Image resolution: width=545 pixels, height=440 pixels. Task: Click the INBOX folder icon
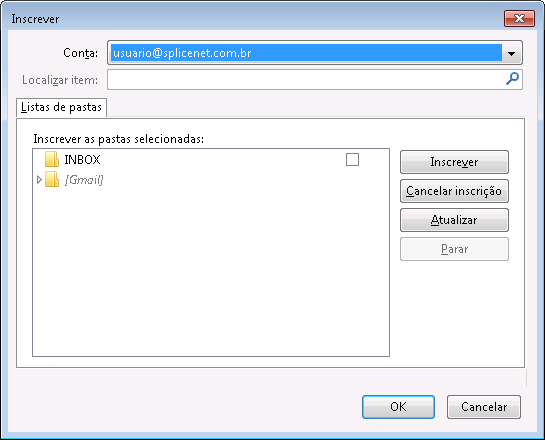pyautogui.click(x=52, y=160)
